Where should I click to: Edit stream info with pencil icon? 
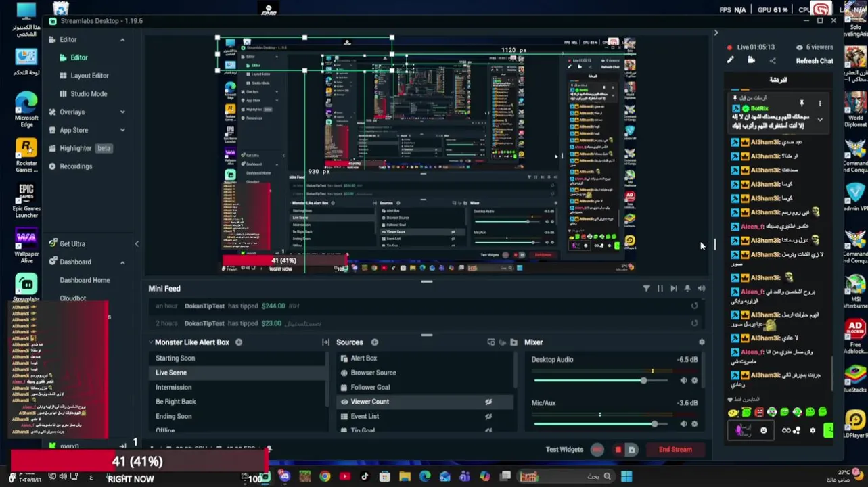click(730, 61)
